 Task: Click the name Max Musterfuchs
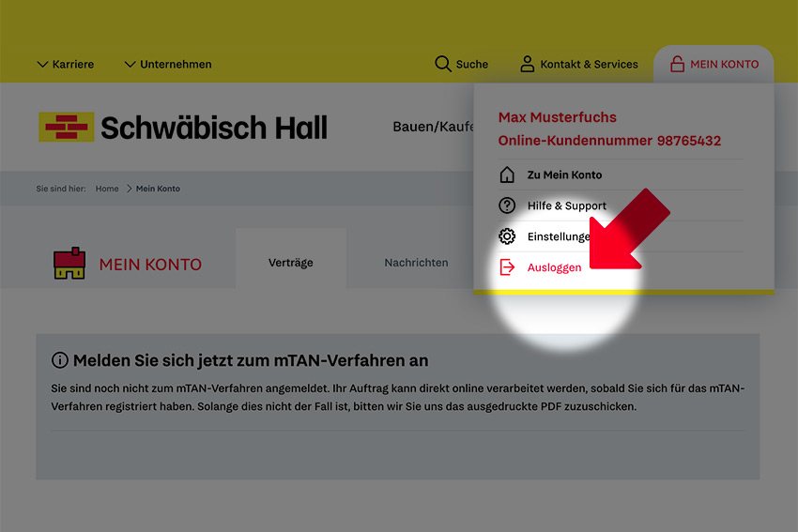point(558,117)
